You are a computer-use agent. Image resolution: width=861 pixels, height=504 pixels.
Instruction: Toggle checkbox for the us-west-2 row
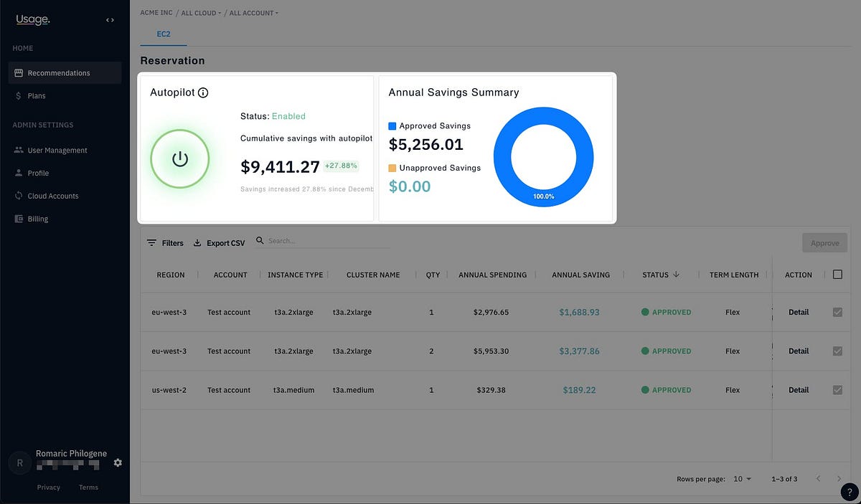coord(837,390)
